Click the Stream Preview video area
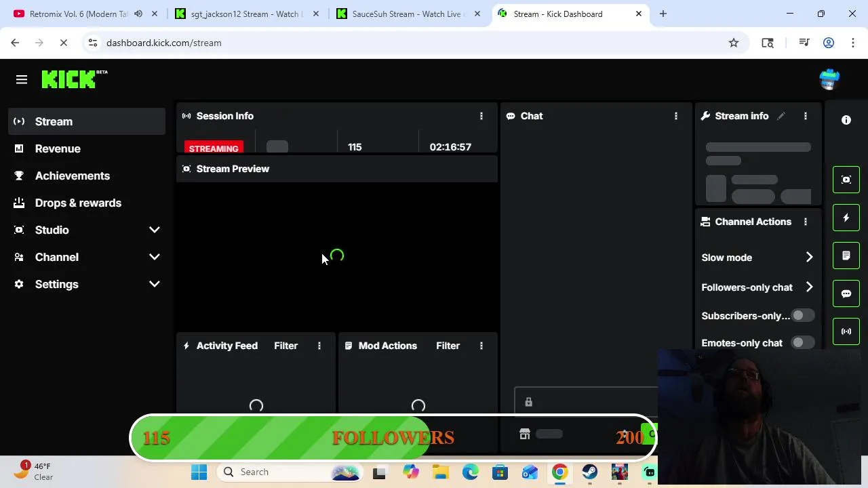 click(x=337, y=257)
